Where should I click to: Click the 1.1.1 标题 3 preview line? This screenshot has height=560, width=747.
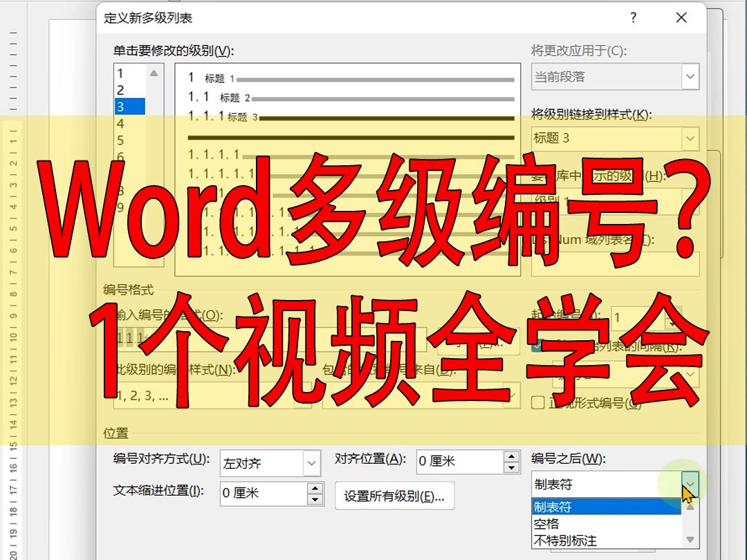coord(351,117)
